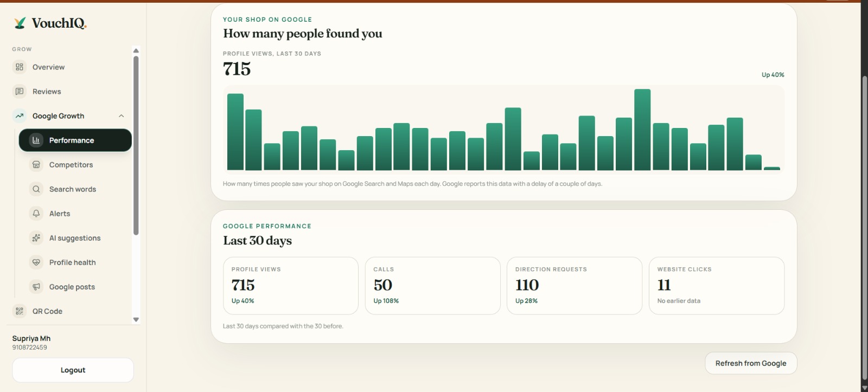Click the Profile health heart icon
The image size is (868, 392).
36,262
